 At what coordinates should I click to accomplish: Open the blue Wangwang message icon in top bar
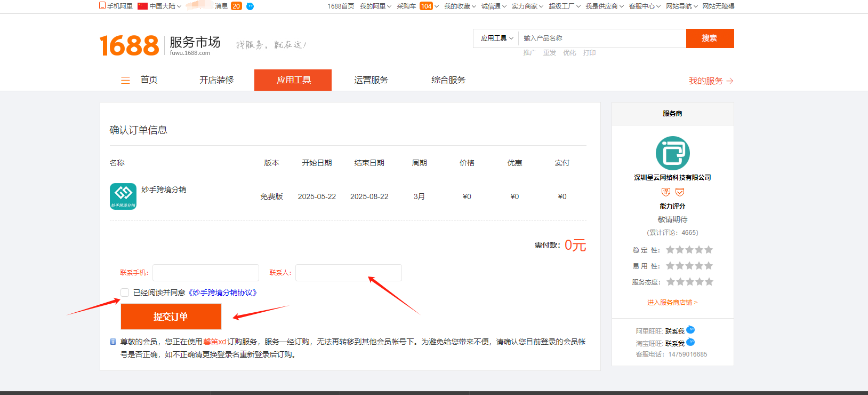pos(250,6)
